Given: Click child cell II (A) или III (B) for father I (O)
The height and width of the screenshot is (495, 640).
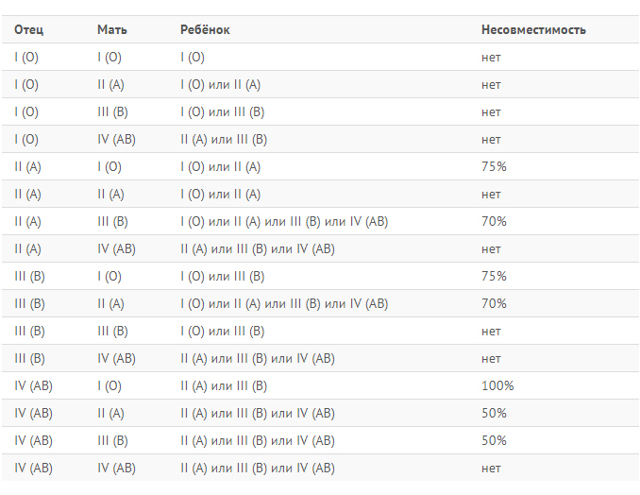Looking at the screenshot, I should [x=224, y=140].
